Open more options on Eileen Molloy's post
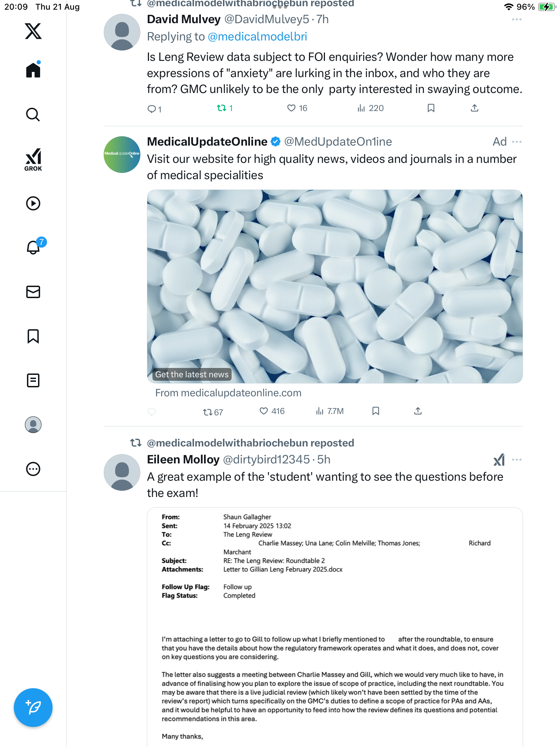This screenshot has width=560, height=747. [x=516, y=460]
